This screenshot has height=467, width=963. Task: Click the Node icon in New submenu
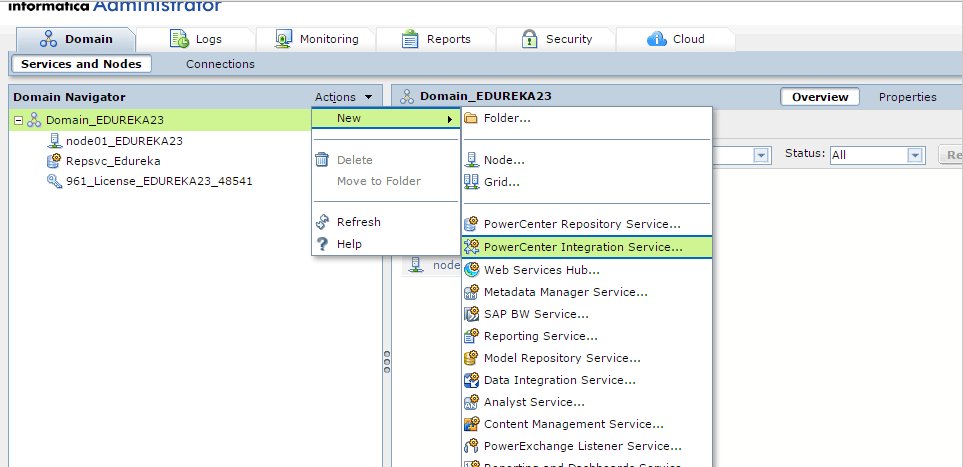(471, 160)
